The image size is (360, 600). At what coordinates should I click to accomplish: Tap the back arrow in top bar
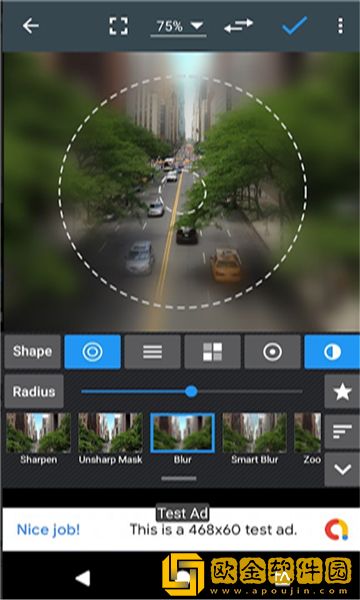click(x=31, y=26)
